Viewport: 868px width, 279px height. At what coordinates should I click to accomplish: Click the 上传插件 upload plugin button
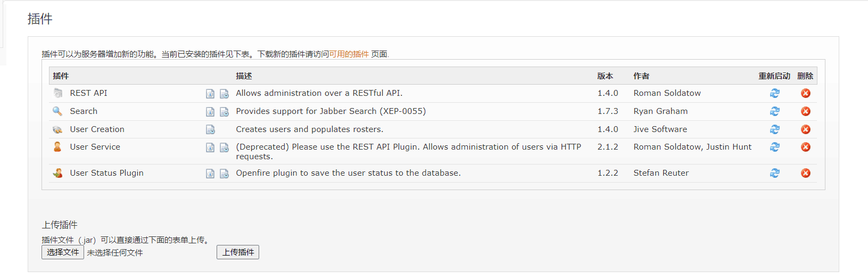click(x=238, y=252)
